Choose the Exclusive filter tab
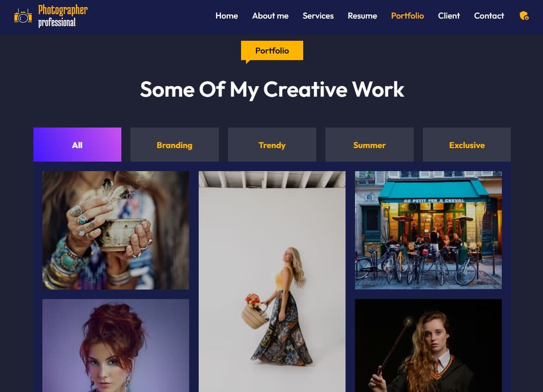543x392 pixels. pyautogui.click(x=467, y=145)
